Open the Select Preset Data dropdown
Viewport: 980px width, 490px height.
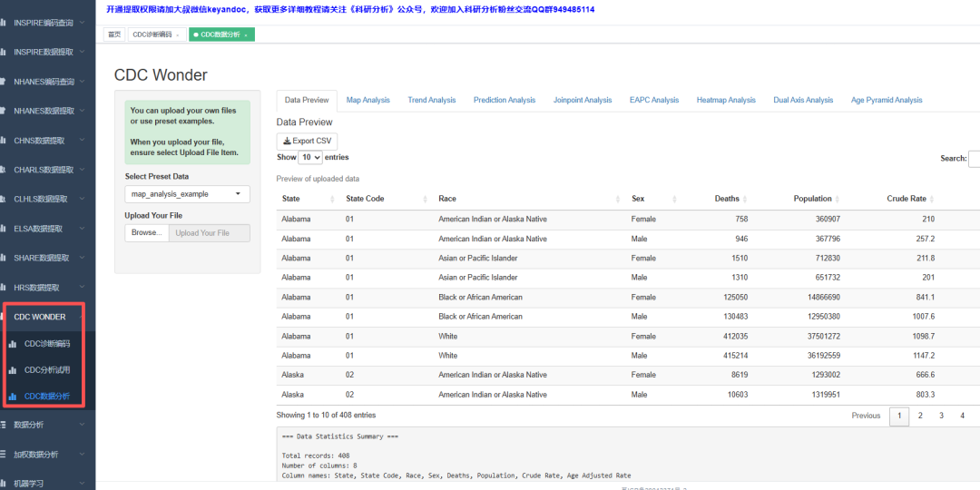188,194
